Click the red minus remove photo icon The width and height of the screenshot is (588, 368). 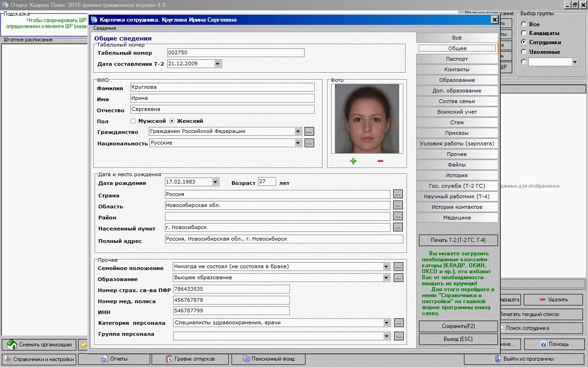click(x=380, y=161)
